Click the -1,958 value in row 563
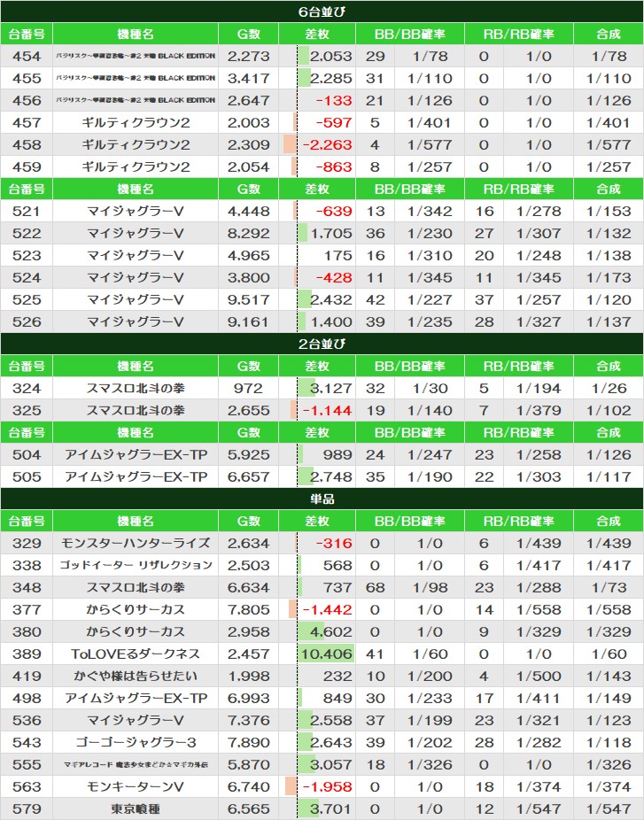Screen dimensions: 644x820 328,786
